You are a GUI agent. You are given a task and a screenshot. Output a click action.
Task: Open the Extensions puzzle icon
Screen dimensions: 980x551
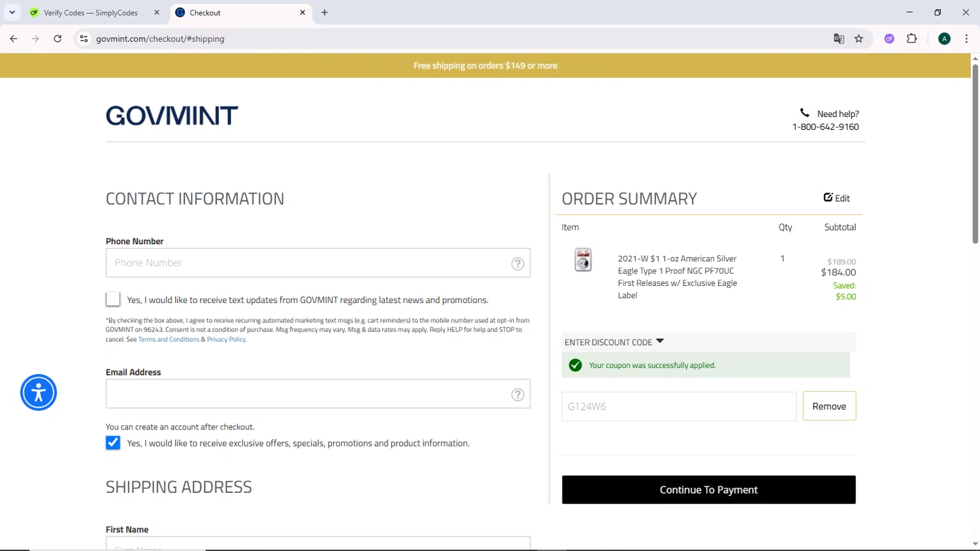tap(912, 39)
